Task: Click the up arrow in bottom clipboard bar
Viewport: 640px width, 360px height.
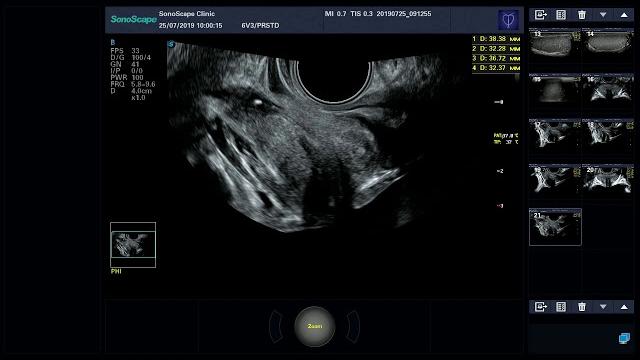Action: [x=624, y=307]
